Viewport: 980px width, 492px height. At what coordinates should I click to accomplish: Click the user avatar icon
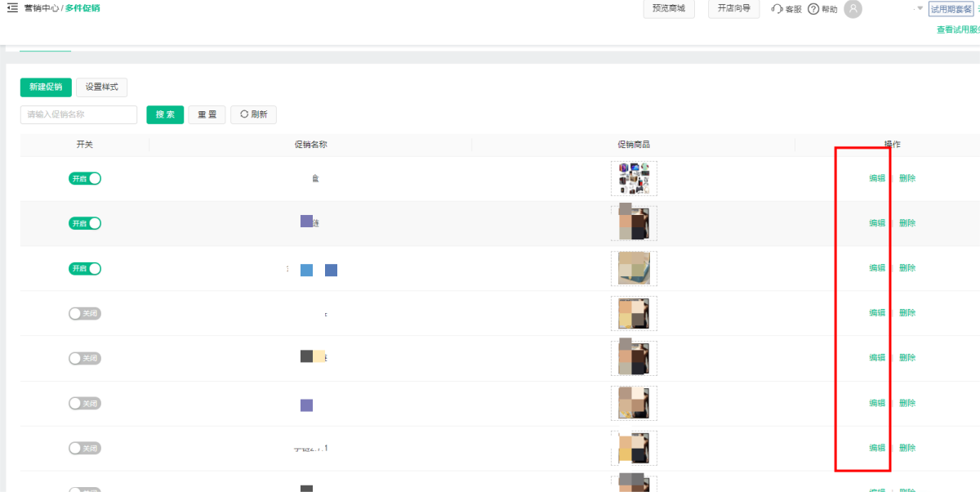click(x=853, y=9)
